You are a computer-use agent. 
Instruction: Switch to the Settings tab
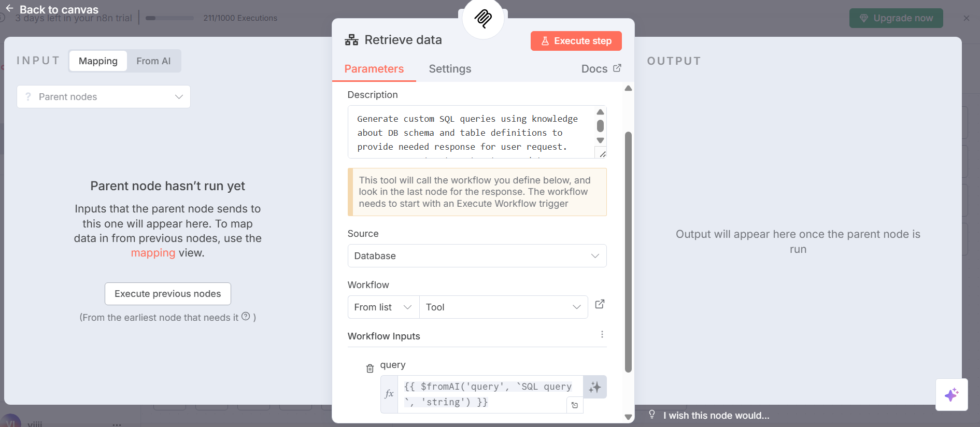click(x=450, y=69)
